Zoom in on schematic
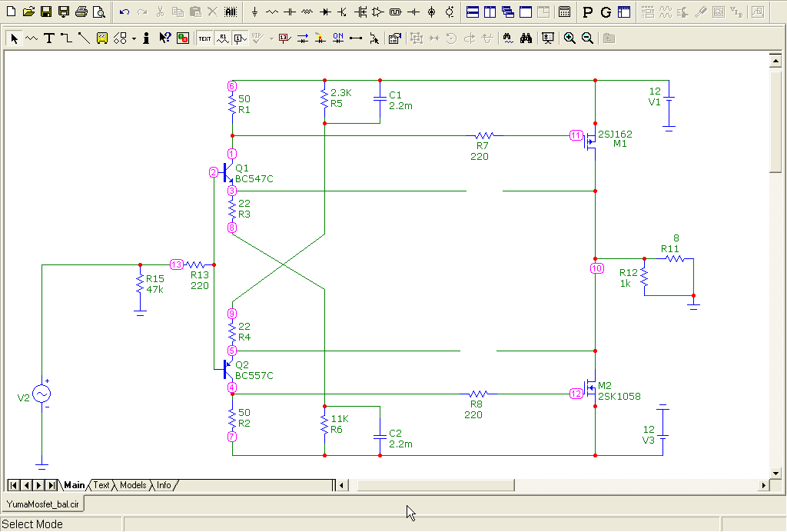 569,38
